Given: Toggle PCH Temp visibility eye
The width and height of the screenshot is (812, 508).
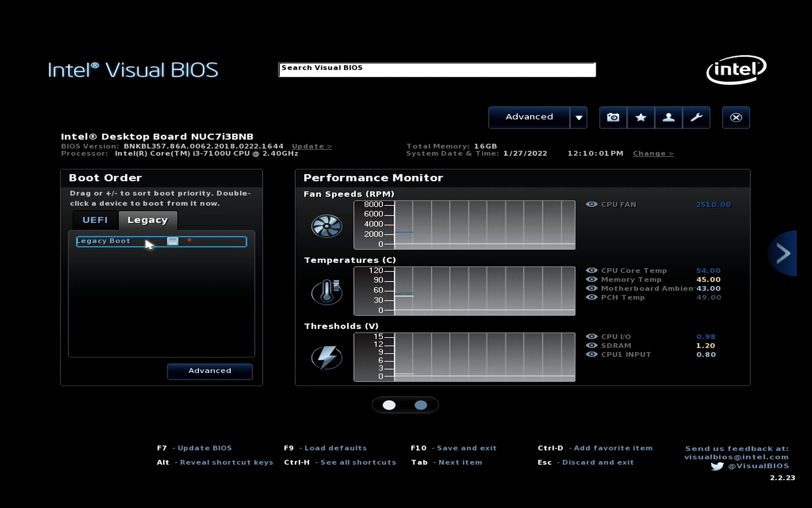Looking at the screenshot, I should [592, 297].
